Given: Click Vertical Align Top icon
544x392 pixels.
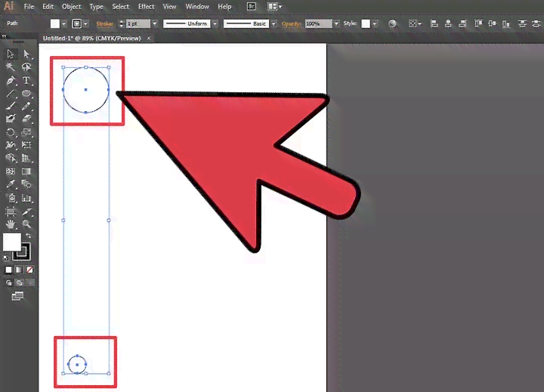Looking at the screenshot, I should 479,23.
